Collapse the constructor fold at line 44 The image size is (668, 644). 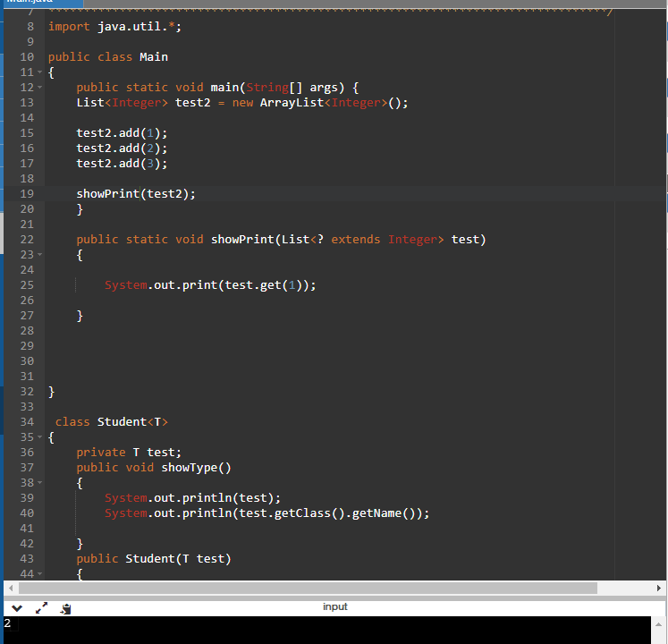coord(39,573)
